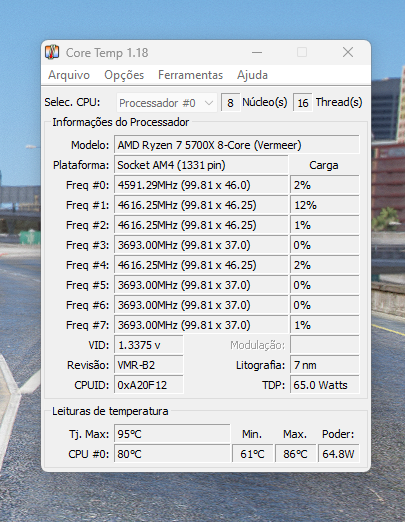Screen dimensions: 405x522
Task: Click the power reading 64.8W
Action: pos(339,454)
